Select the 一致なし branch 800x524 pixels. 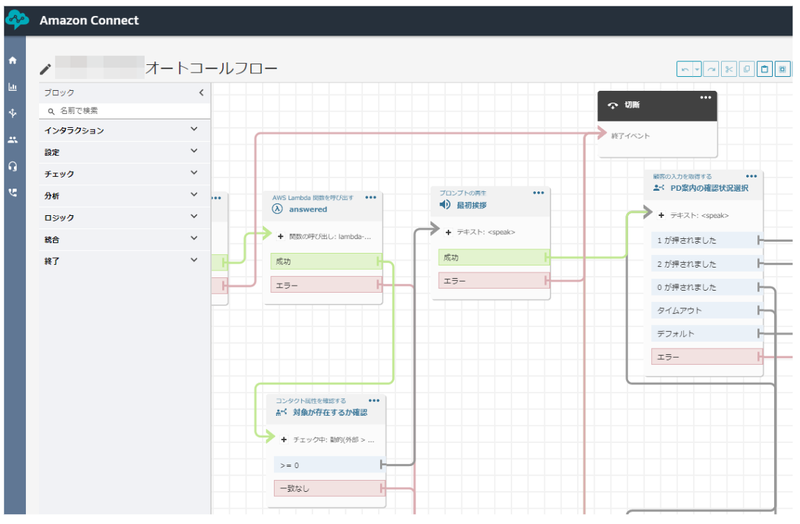(329, 488)
